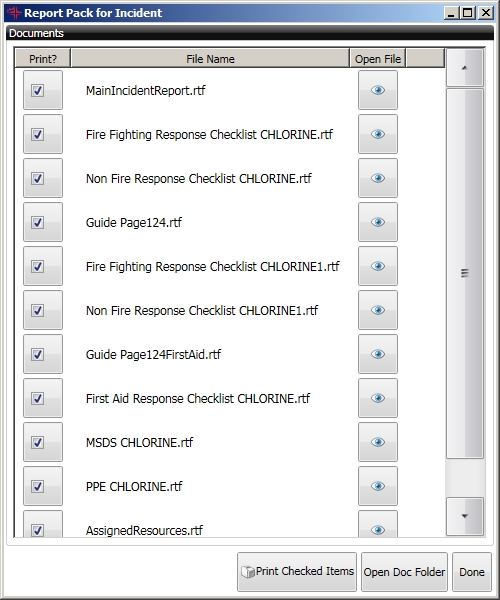Click the Print? column header
Viewport: 500px width, 600px height.
pyautogui.click(x=42, y=59)
